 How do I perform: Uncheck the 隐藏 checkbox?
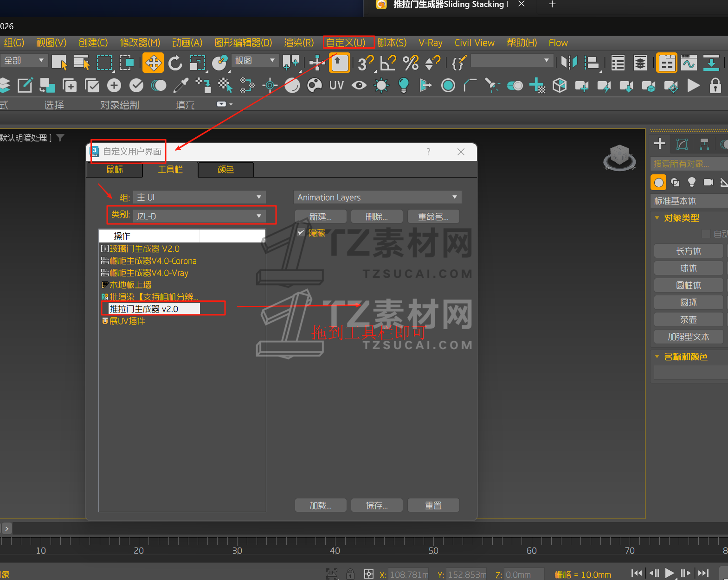(301, 233)
